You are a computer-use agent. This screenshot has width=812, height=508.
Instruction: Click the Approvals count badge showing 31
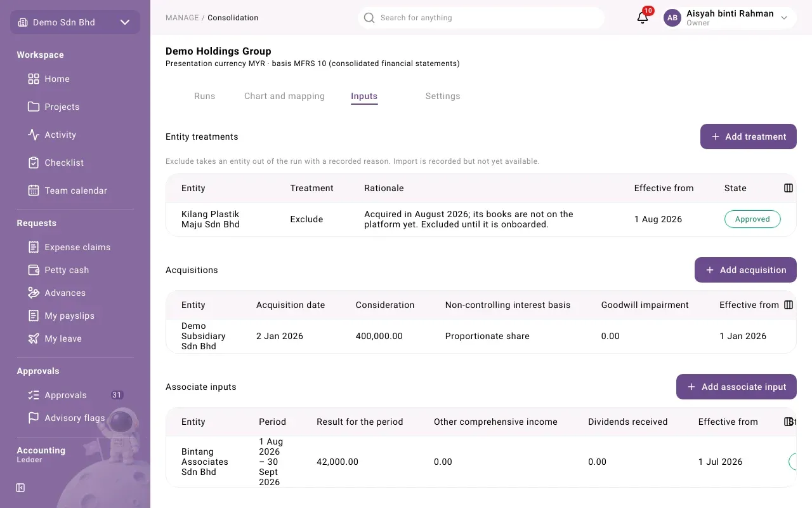click(117, 395)
